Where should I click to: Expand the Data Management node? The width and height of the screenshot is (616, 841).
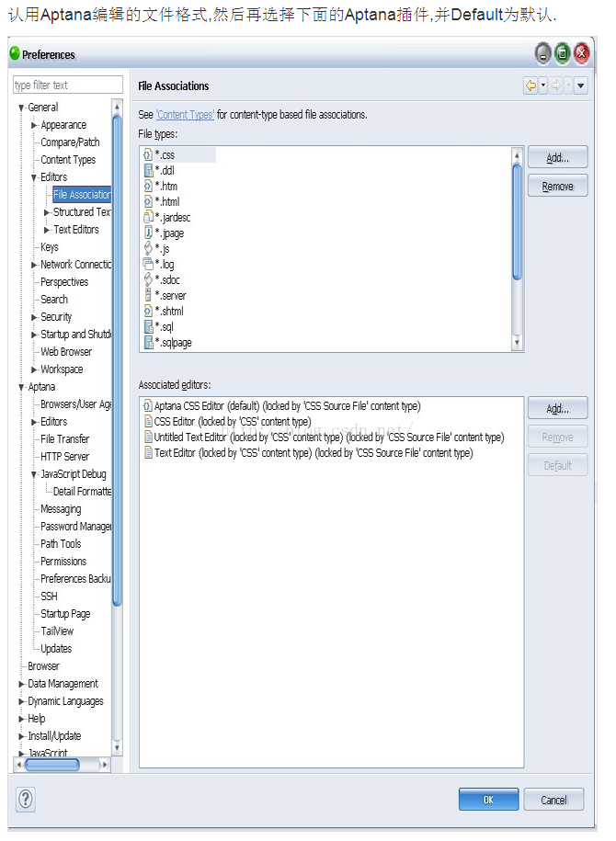pos(21,684)
